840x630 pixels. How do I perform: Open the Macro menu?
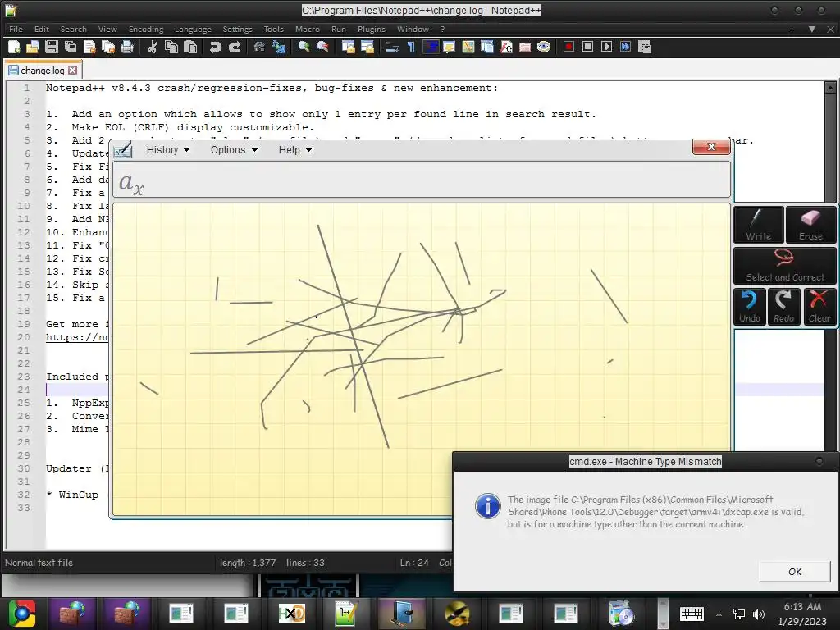pyautogui.click(x=308, y=29)
